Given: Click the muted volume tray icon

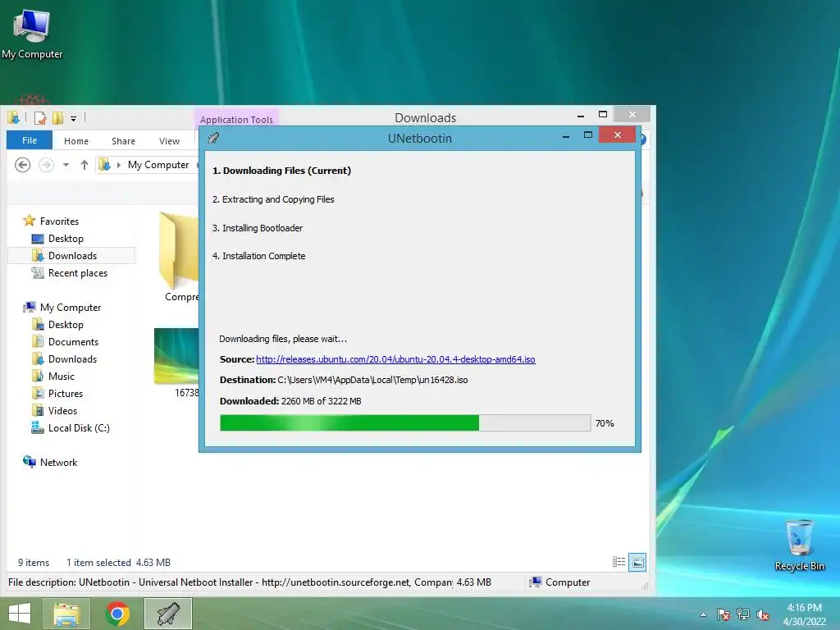Looking at the screenshot, I should [x=763, y=615].
